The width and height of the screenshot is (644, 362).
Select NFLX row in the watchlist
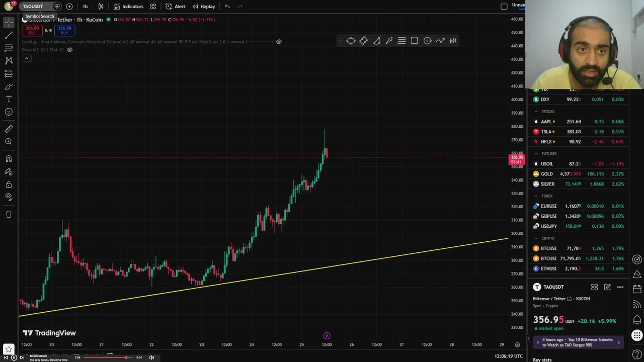point(579,142)
